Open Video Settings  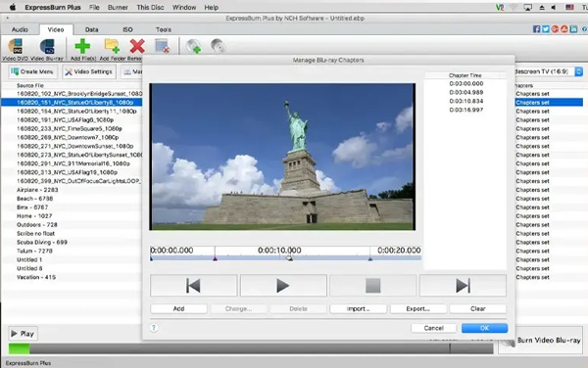pyautogui.click(x=89, y=71)
